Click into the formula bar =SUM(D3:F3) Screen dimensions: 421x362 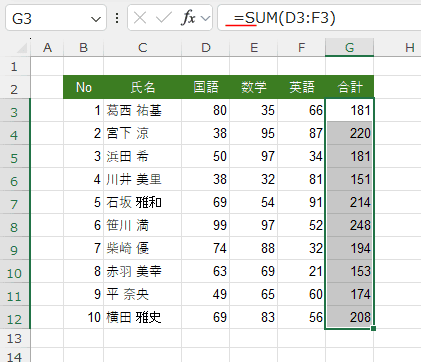319,18
